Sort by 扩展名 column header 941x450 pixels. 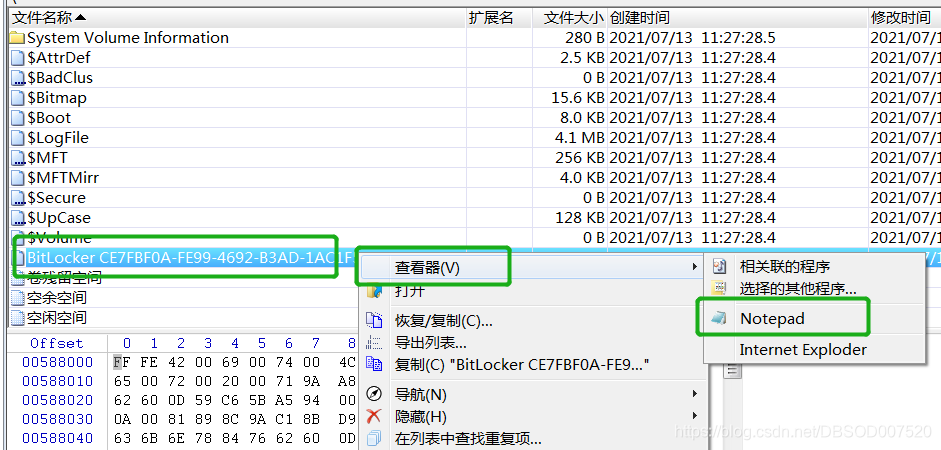pyautogui.click(x=499, y=17)
